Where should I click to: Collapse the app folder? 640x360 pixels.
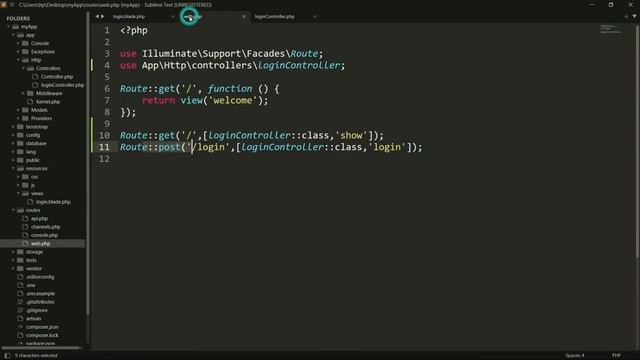coord(13,35)
